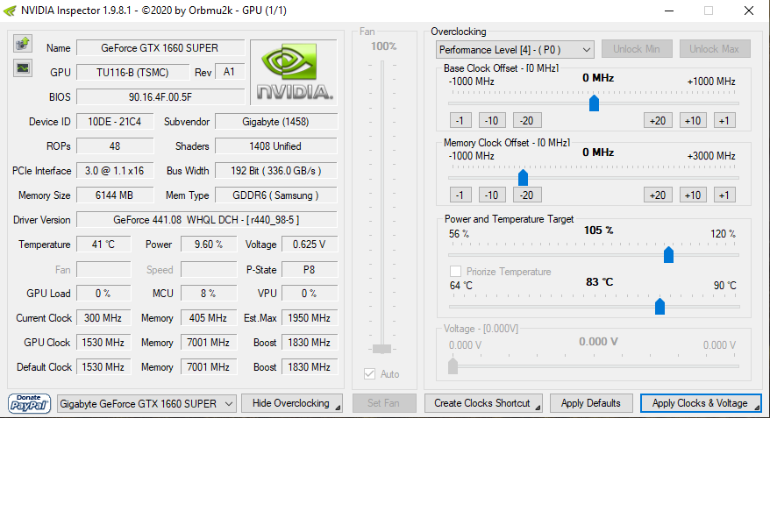
Task: Click the Subvendor field Gigabyte (1458)
Action: (x=276, y=121)
